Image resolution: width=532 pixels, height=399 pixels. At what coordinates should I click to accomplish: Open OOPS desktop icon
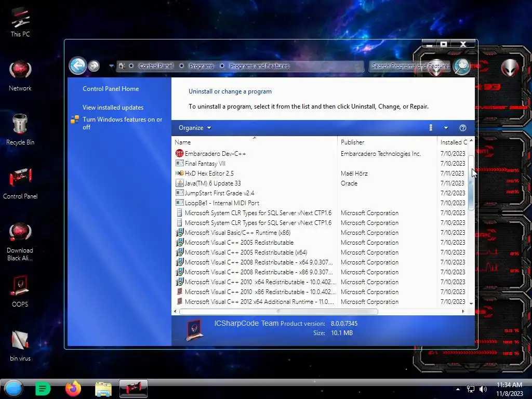(x=20, y=292)
